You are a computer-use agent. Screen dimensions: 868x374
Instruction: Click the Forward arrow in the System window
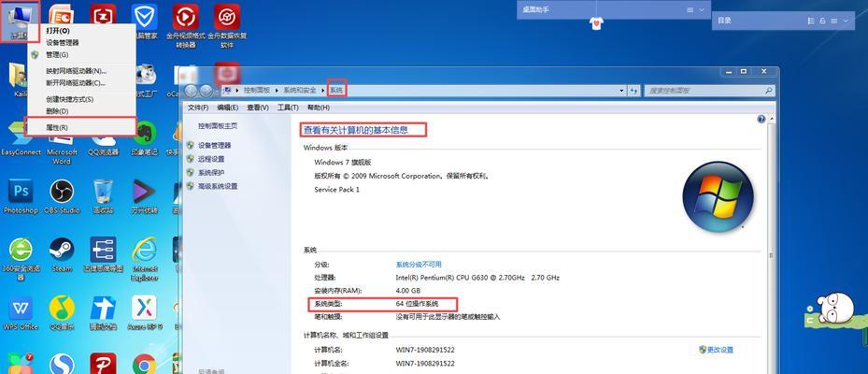206,91
